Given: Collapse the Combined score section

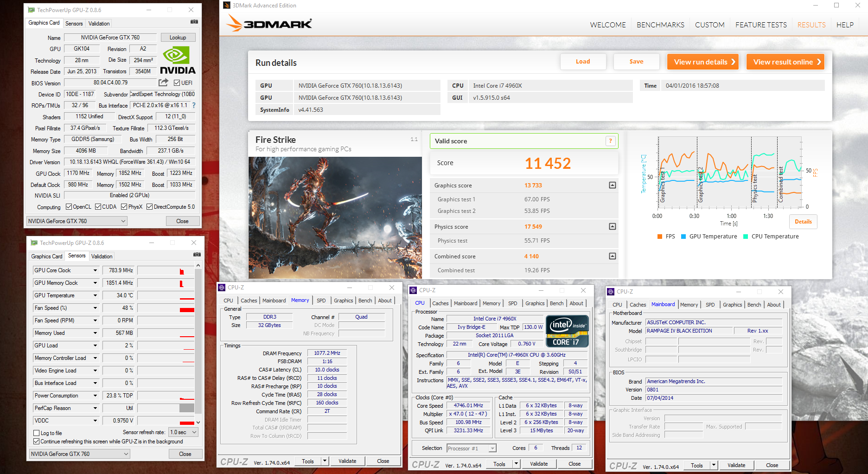Looking at the screenshot, I should point(613,256).
